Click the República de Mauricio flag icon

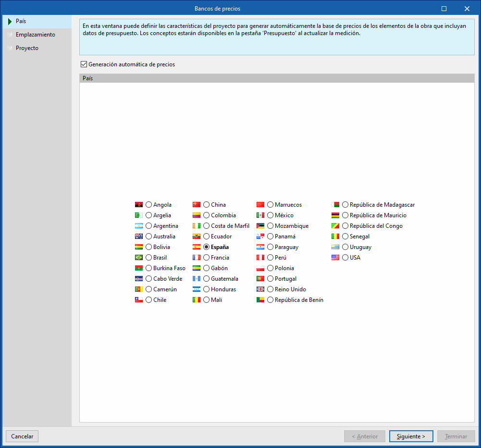[x=335, y=215]
